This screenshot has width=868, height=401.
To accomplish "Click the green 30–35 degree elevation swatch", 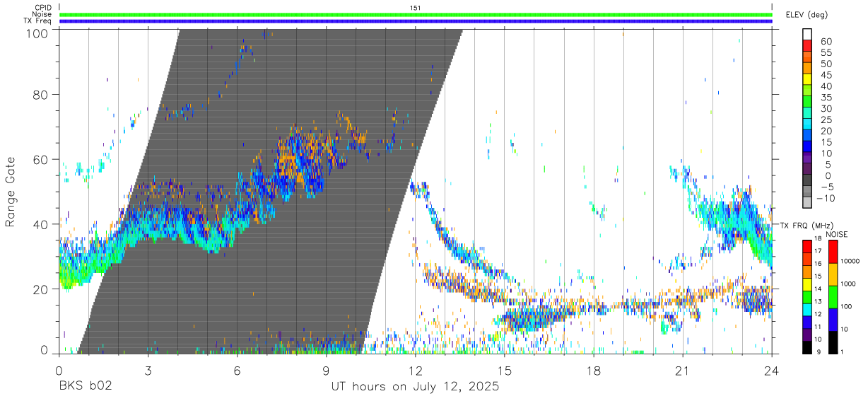I will (x=808, y=103).
